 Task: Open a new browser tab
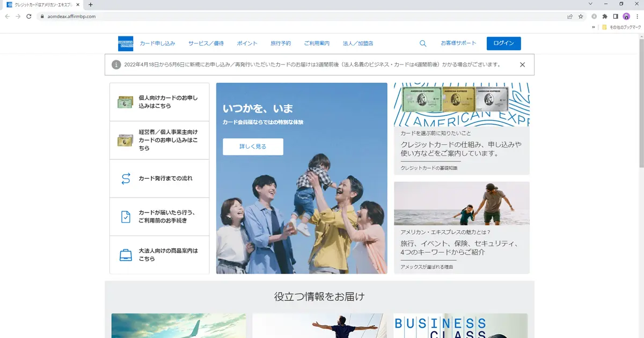point(90,4)
